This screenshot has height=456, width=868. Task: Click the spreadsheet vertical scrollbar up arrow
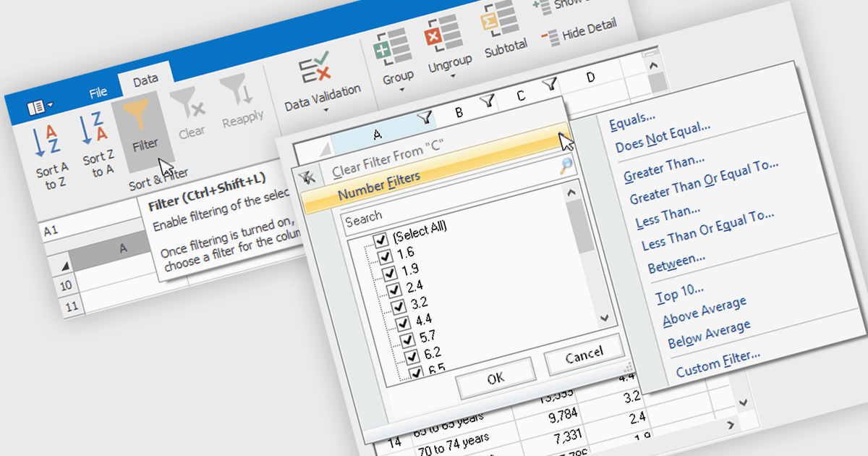tap(655, 66)
